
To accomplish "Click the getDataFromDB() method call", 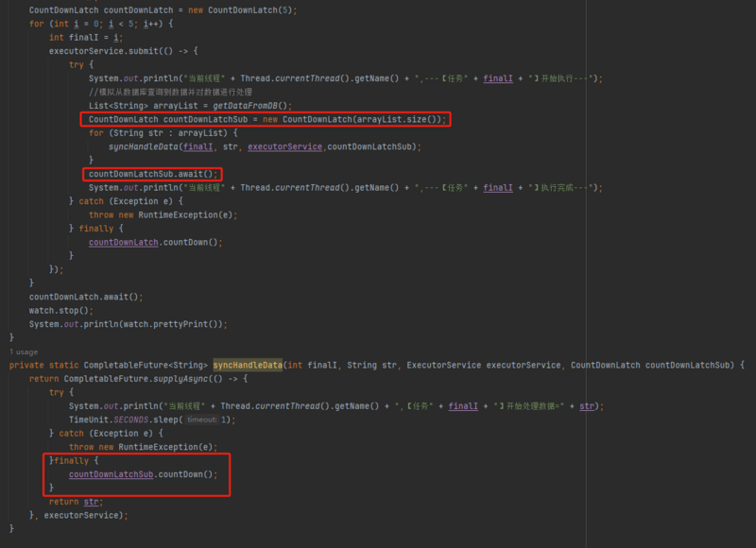I will tap(252, 106).
